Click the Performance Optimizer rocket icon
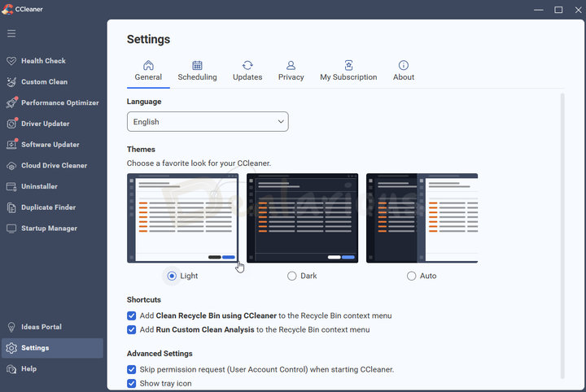This screenshot has height=392, width=586. tap(11, 102)
